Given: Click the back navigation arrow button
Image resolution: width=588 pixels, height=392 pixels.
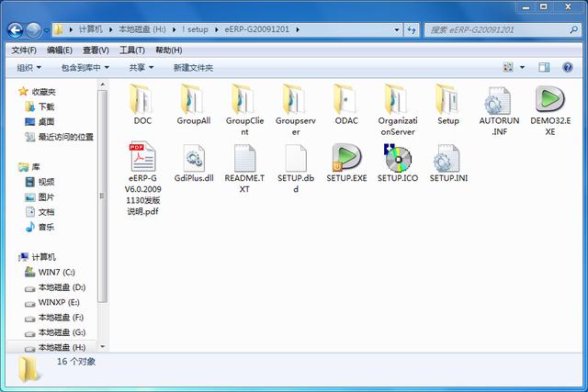Looking at the screenshot, I should tap(16, 29).
